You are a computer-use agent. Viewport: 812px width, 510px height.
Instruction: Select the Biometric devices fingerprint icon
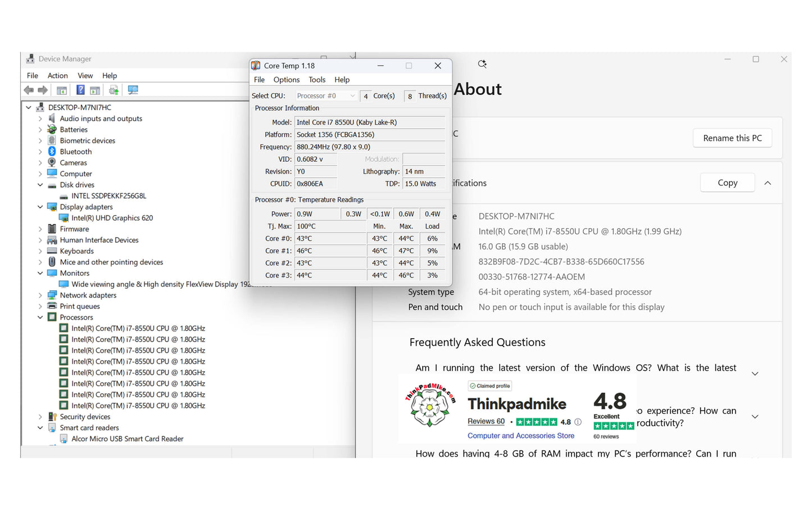(52, 140)
